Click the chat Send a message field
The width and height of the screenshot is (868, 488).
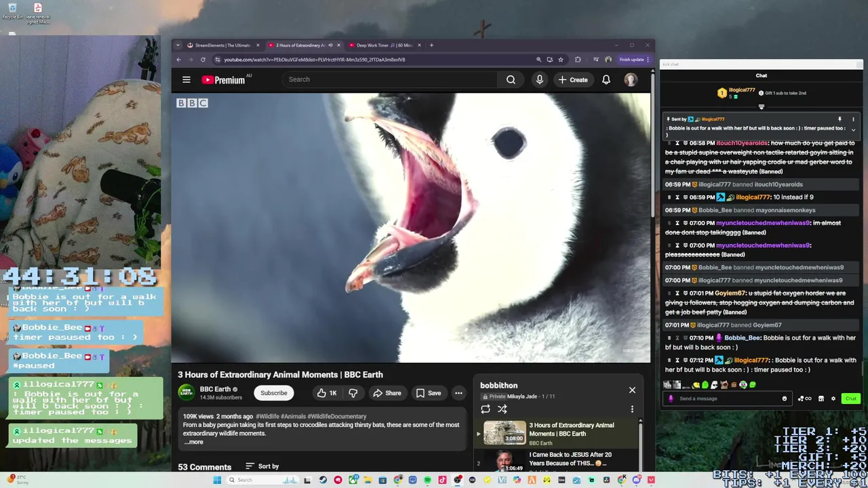tap(727, 399)
